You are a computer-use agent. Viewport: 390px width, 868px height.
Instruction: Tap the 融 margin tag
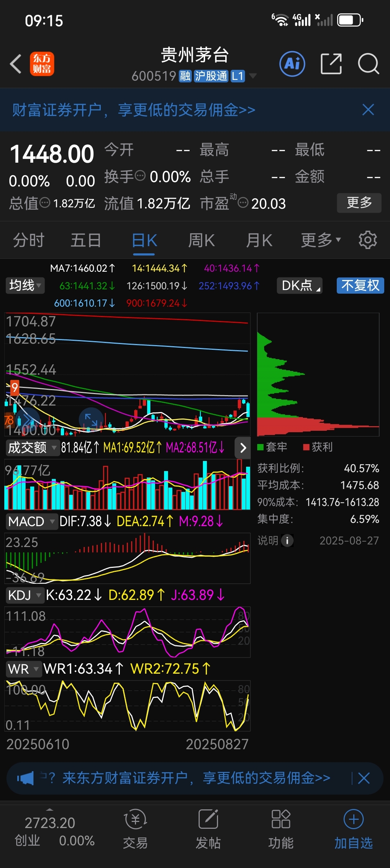click(x=185, y=76)
